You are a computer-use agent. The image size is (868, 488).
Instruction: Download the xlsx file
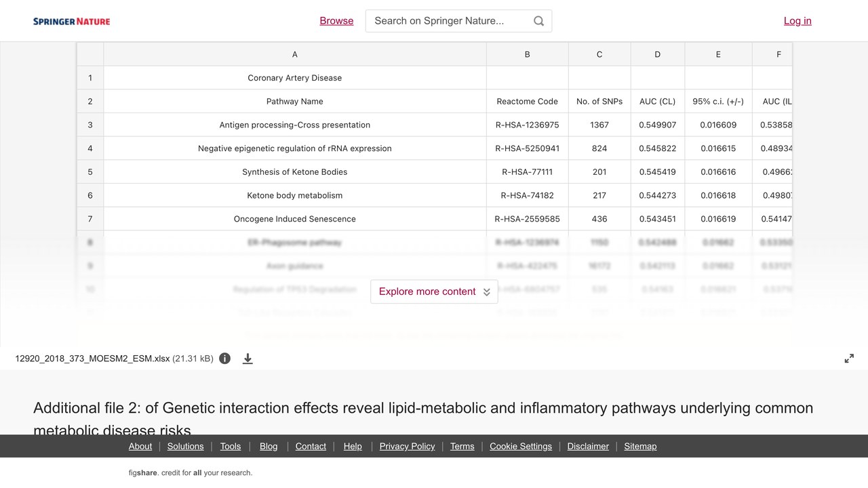point(248,359)
